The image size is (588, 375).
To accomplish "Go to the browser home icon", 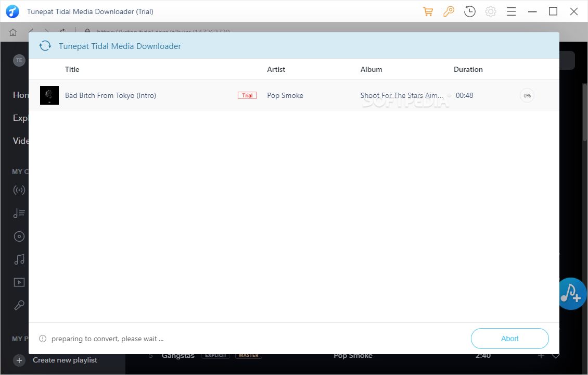I will click(13, 32).
